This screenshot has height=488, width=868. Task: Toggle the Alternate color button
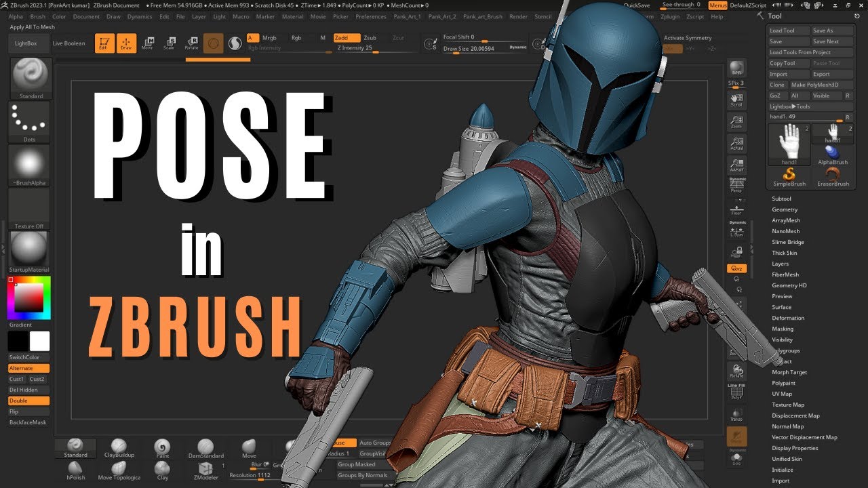tap(28, 368)
